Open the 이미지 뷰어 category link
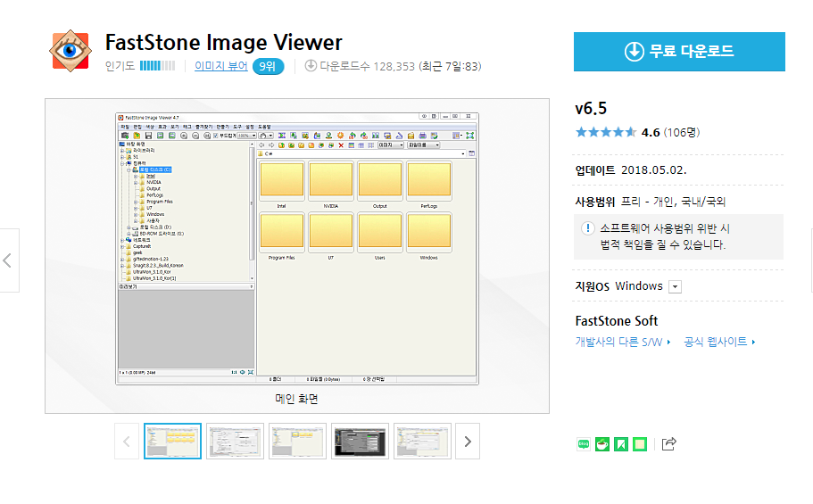The image size is (813, 504). (x=221, y=66)
